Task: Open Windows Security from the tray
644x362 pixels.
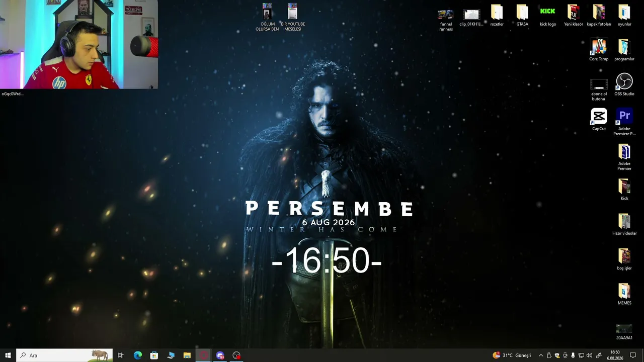Action: click(x=557, y=355)
